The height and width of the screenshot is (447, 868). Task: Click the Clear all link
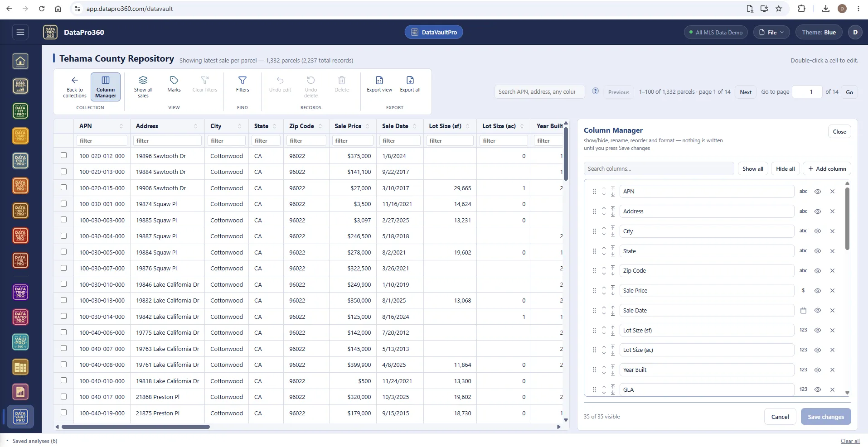[850, 441]
